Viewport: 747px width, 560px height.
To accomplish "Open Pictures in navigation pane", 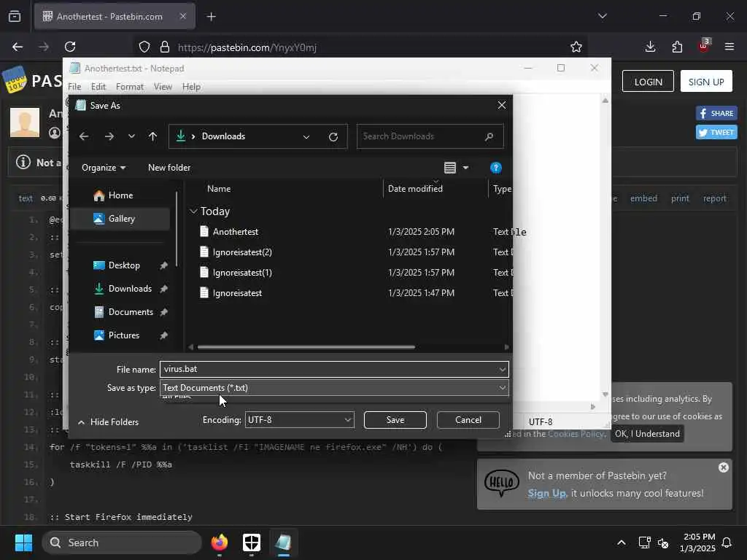I will click(x=123, y=335).
